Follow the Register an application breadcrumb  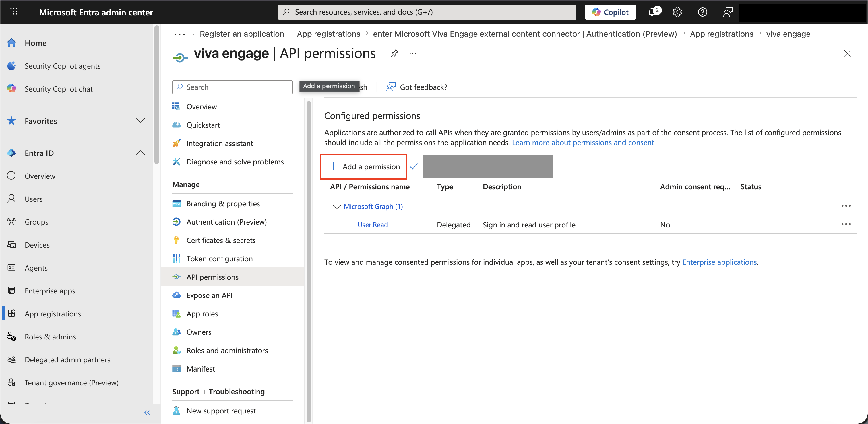[242, 34]
